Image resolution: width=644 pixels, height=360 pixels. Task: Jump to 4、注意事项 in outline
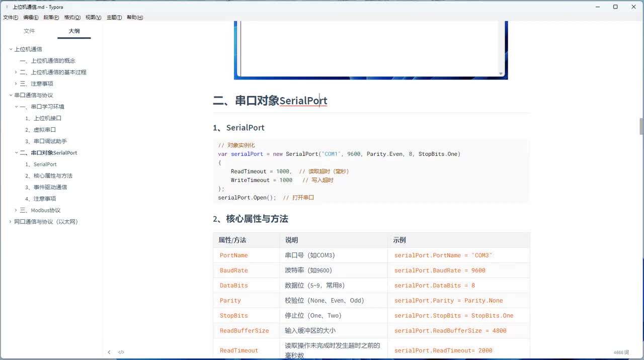pyautogui.click(x=41, y=199)
